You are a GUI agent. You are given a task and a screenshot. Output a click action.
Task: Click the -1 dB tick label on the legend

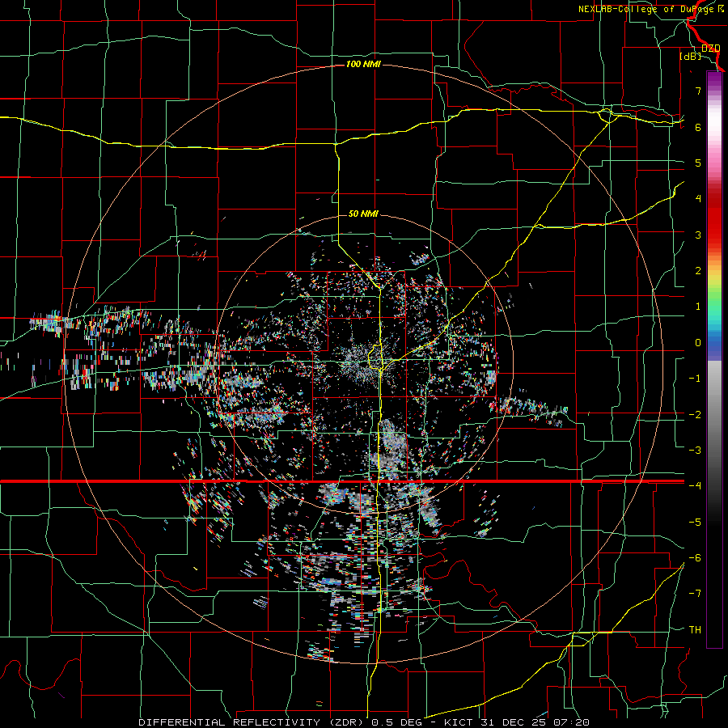(695, 379)
